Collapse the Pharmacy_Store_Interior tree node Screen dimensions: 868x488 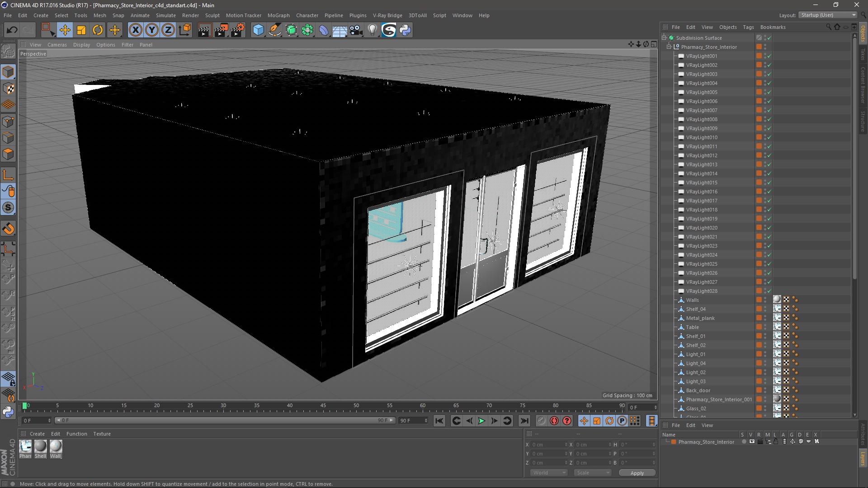click(669, 47)
